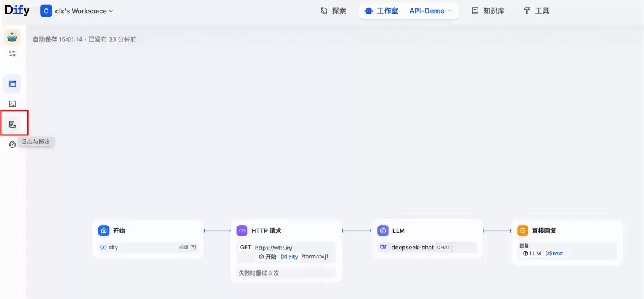
Task: Switch to the 知识库 (Knowledge) tab
Action: click(x=488, y=11)
